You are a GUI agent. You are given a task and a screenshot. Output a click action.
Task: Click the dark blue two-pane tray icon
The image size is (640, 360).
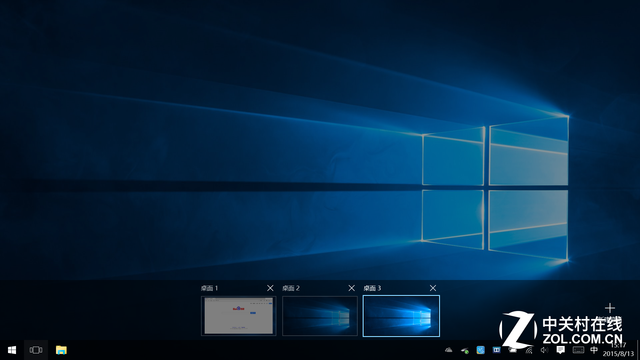coord(496,350)
